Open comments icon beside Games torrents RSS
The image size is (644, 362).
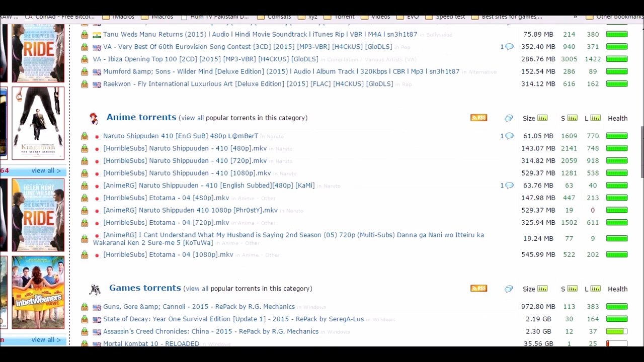(x=509, y=289)
